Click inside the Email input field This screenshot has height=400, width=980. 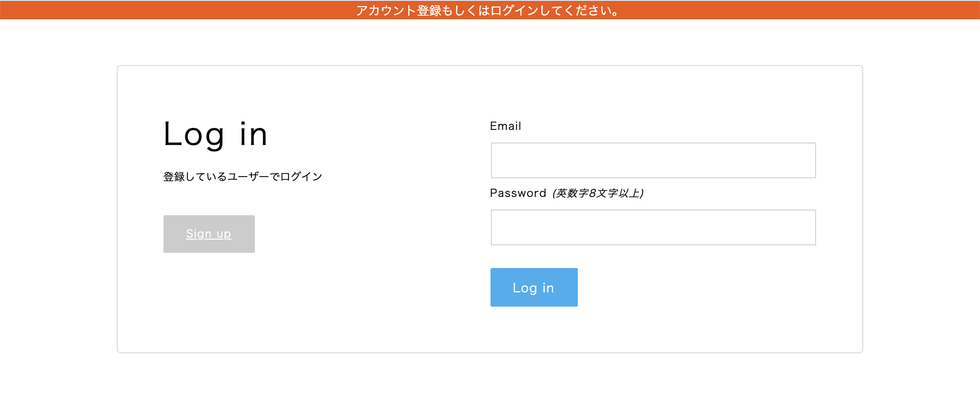click(653, 160)
